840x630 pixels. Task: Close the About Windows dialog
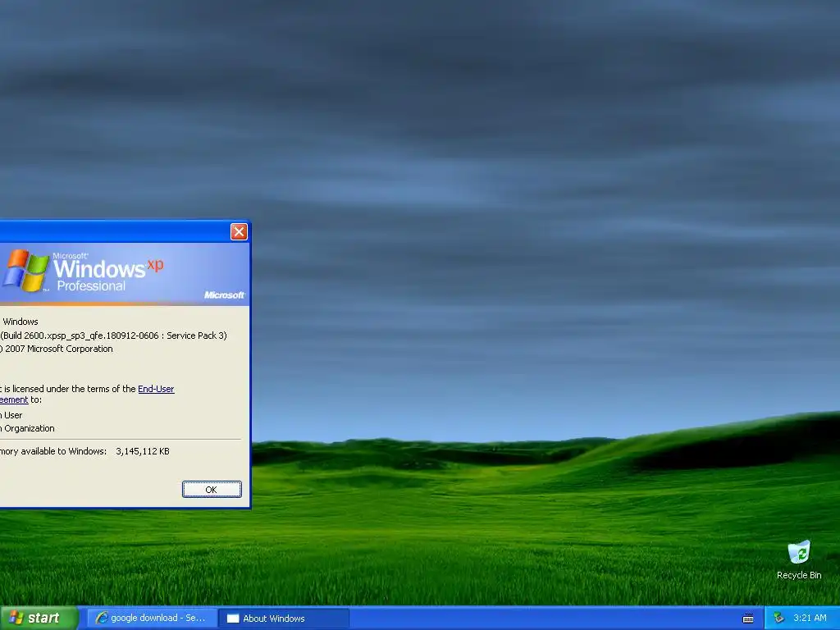[x=239, y=231]
